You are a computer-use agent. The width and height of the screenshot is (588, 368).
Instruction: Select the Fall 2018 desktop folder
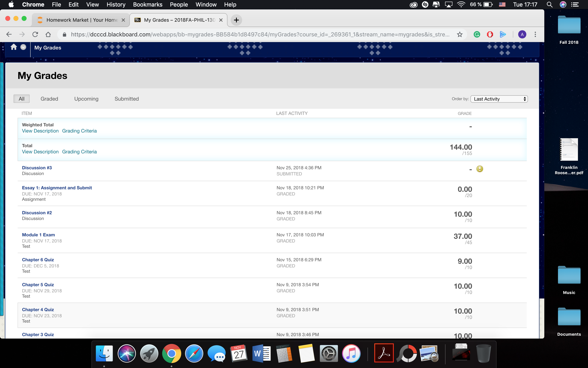(569, 30)
